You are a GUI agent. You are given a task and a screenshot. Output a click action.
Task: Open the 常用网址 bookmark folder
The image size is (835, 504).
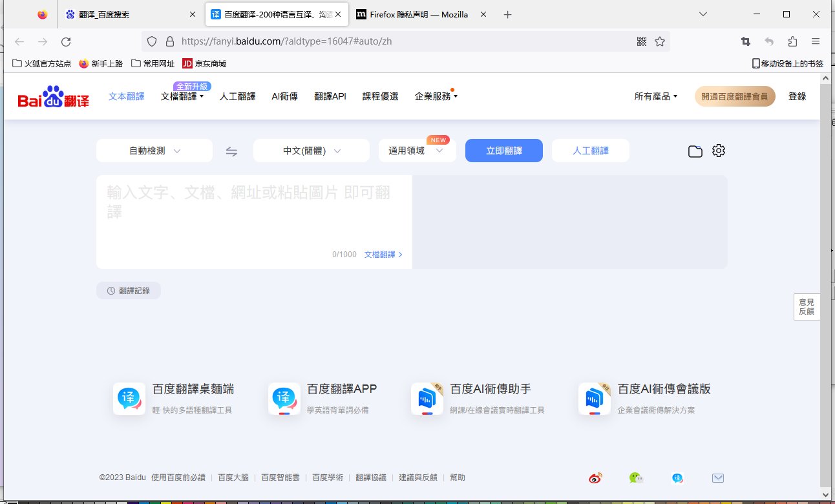(x=153, y=63)
